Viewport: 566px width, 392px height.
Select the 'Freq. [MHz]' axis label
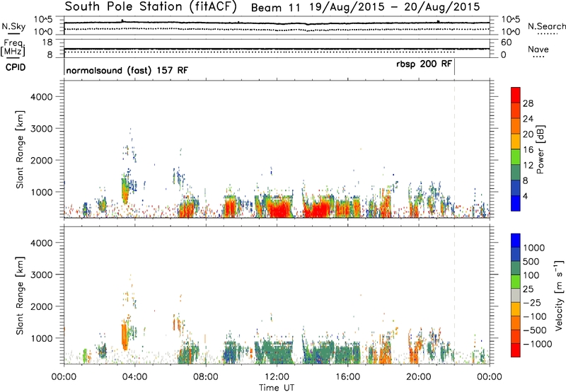tap(13, 47)
